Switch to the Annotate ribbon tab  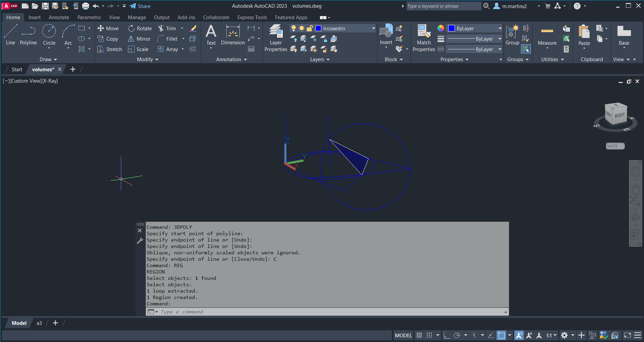[59, 17]
